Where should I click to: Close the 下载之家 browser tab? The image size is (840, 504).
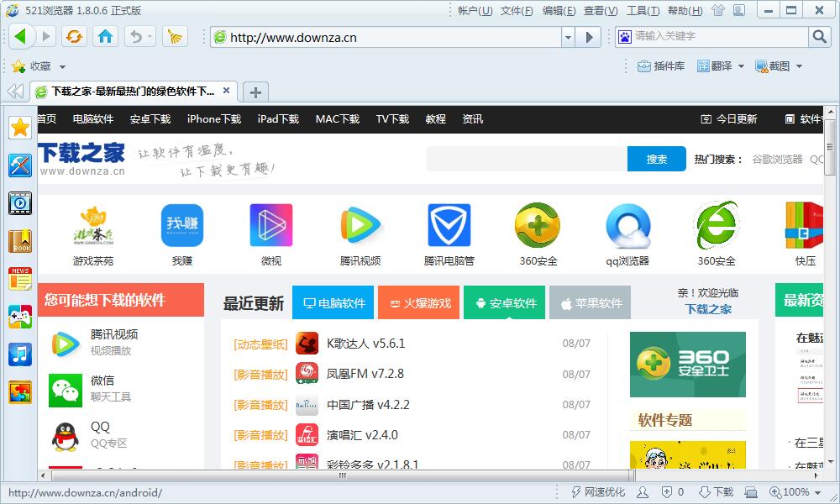tap(227, 91)
